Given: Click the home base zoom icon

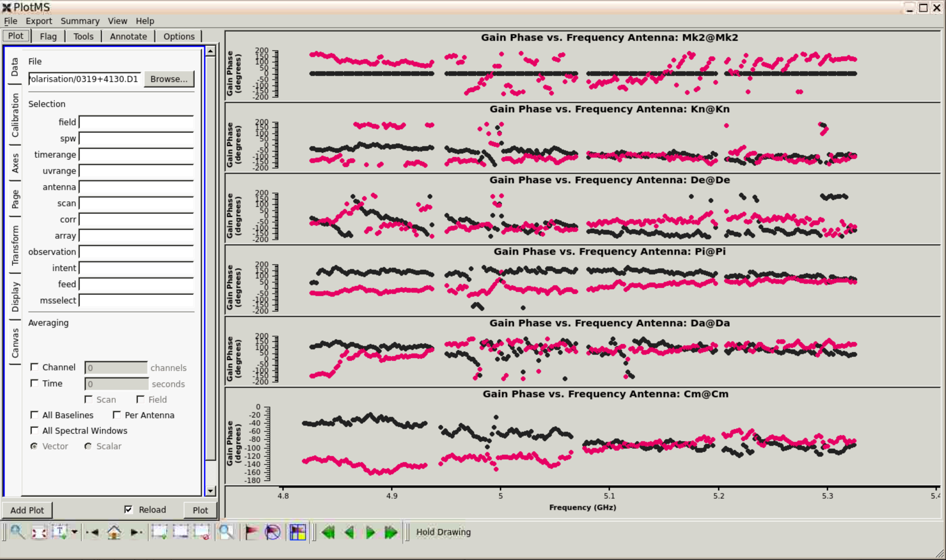Looking at the screenshot, I should 114,532.
